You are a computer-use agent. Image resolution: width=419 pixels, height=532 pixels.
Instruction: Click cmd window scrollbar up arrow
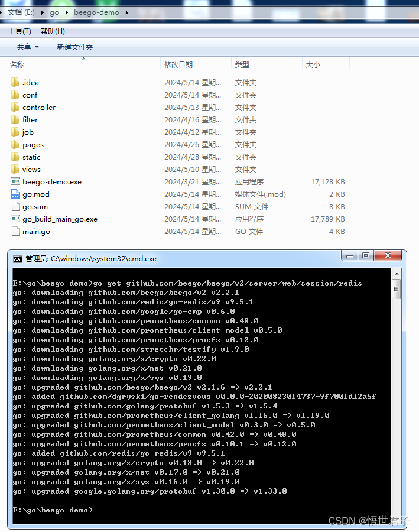tap(397, 274)
